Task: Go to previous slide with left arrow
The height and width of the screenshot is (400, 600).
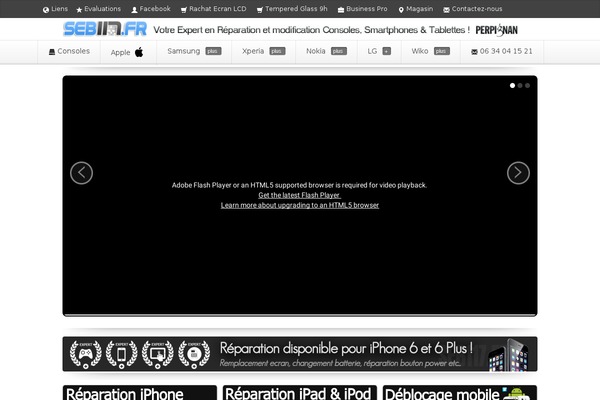Action: tap(82, 173)
